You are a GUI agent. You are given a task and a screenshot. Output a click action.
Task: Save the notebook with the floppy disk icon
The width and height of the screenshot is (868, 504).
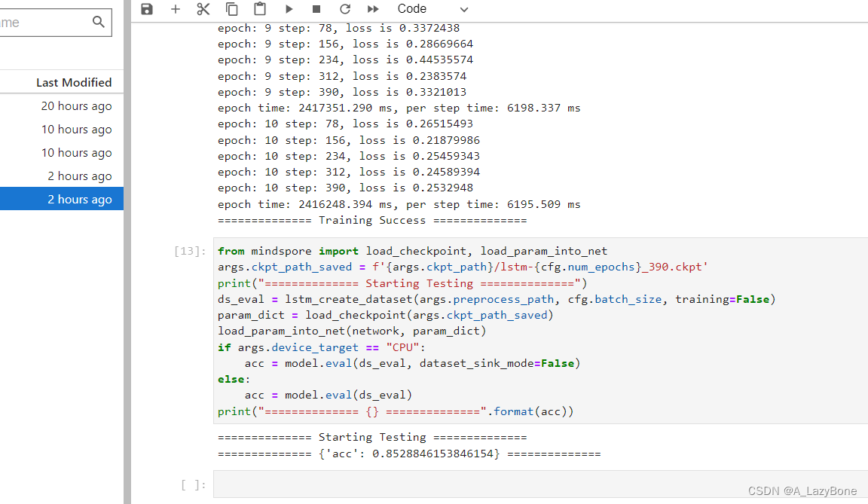point(147,9)
